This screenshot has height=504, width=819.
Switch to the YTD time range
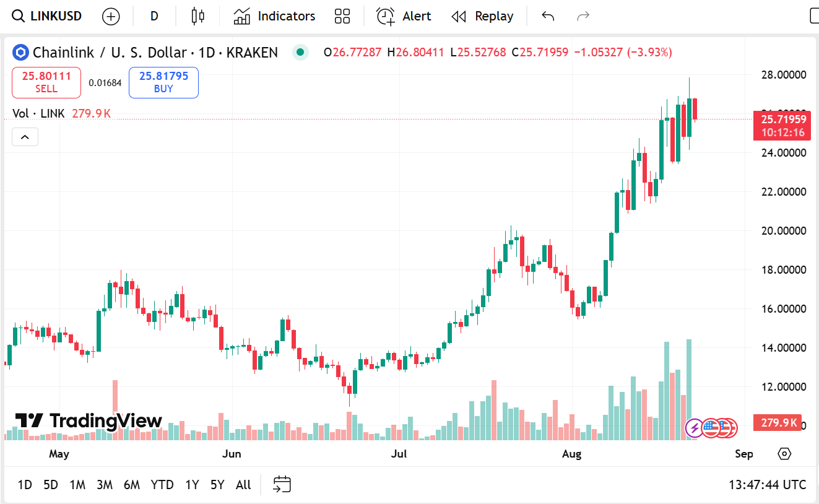162,484
